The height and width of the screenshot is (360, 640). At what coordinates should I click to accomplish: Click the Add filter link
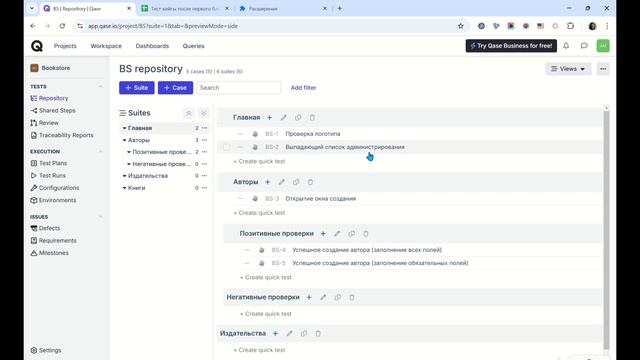click(x=303, y=88)
